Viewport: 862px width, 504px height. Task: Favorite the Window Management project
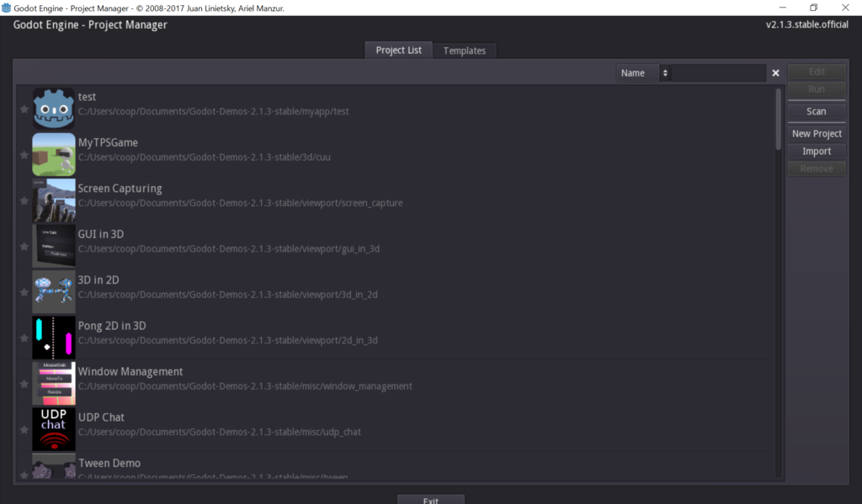click(x=24, y=384)
